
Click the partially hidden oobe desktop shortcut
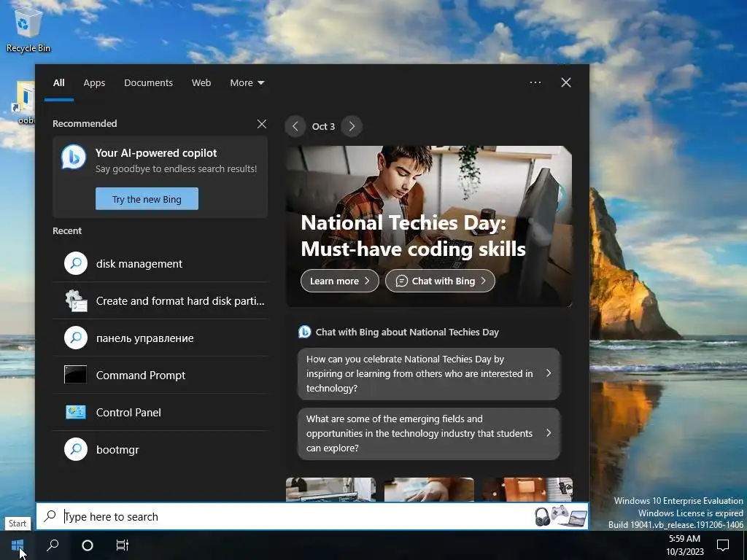click(25, 102)
